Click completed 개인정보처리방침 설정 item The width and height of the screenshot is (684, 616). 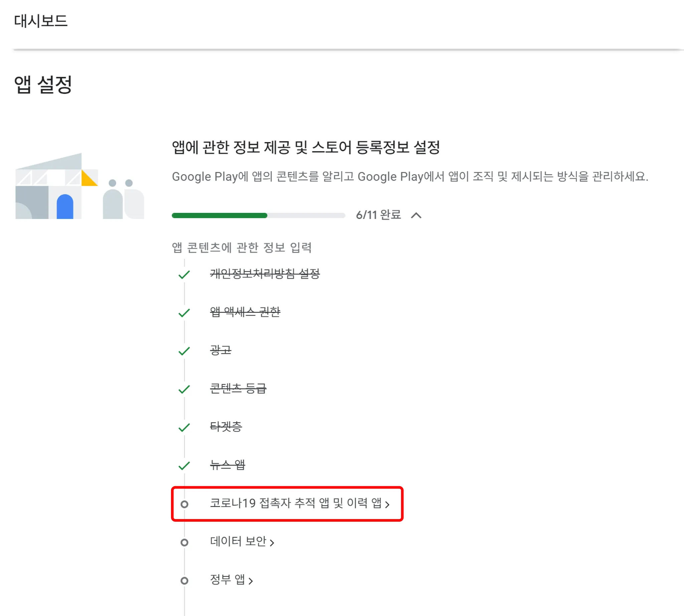coord(265,273)
